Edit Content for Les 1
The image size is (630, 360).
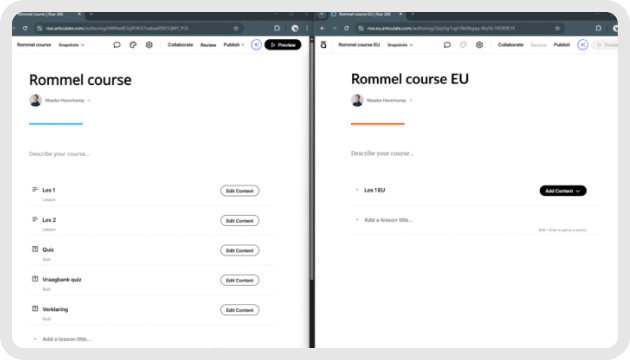coord(239,191)
